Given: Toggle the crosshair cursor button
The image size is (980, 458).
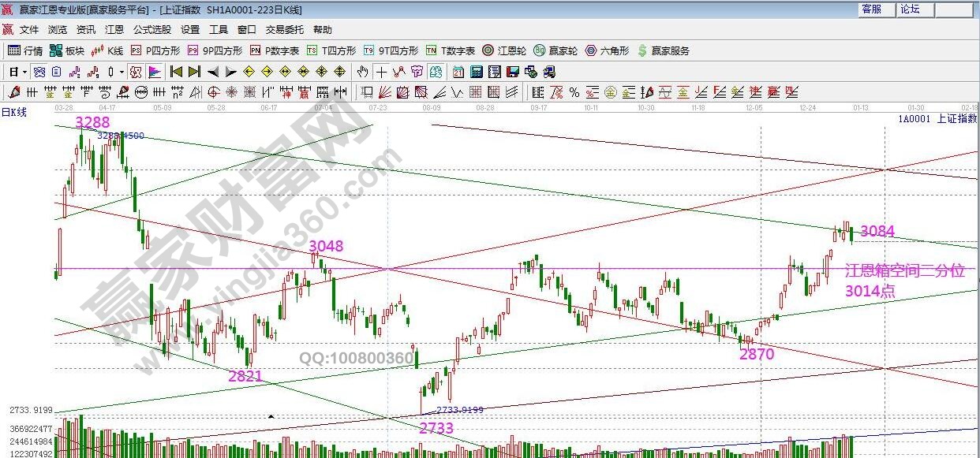Looking at the screenshot, I should click(x=381, y=72).
